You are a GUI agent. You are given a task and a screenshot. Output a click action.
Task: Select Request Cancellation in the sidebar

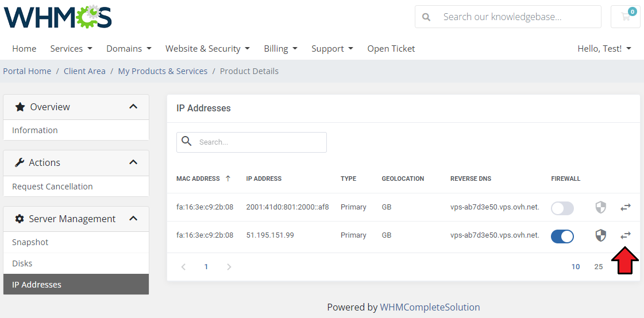coord(76,187)
